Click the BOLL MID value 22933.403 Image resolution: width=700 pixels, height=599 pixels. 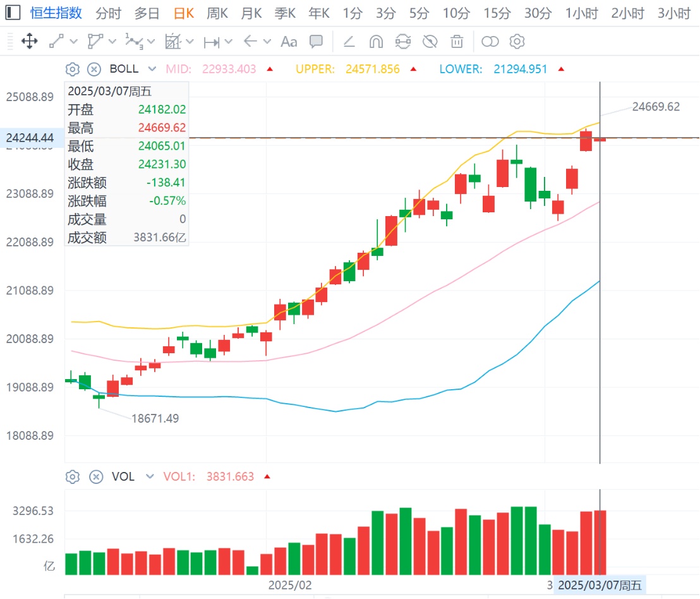click(229, 69)
